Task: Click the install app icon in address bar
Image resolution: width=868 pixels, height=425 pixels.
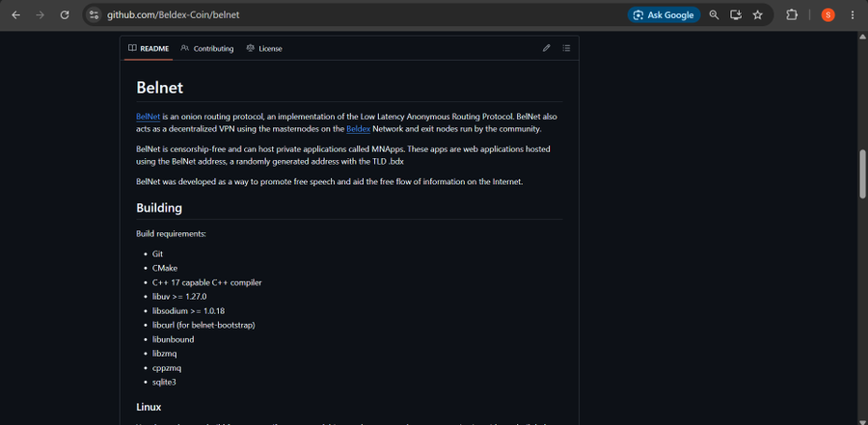Action: click(736, 15)
